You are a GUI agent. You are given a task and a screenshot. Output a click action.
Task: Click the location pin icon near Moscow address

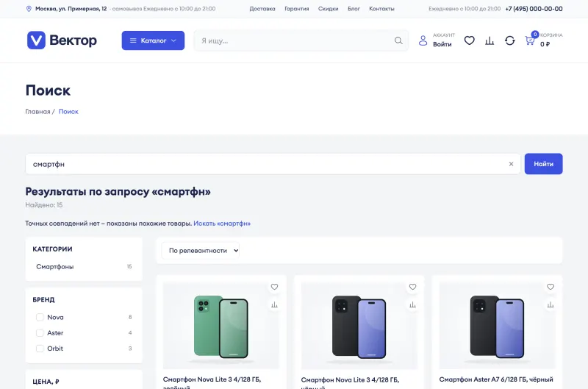point(29,9)
